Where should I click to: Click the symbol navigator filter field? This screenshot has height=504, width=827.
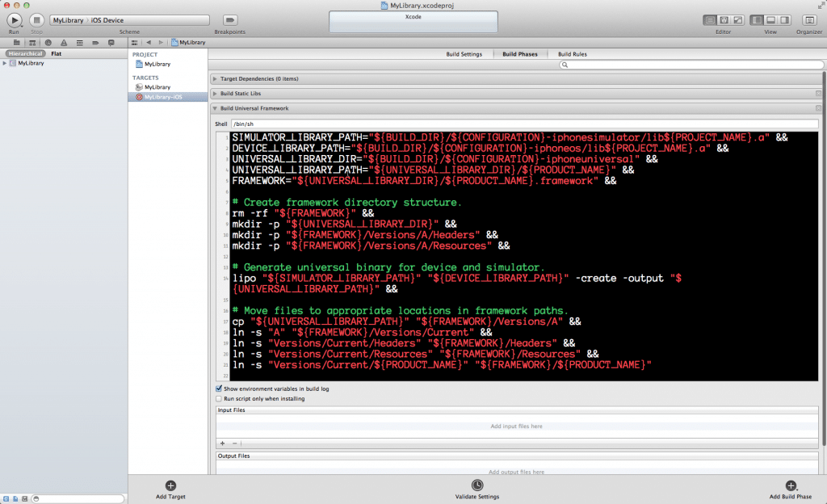[x=78, y=498]
